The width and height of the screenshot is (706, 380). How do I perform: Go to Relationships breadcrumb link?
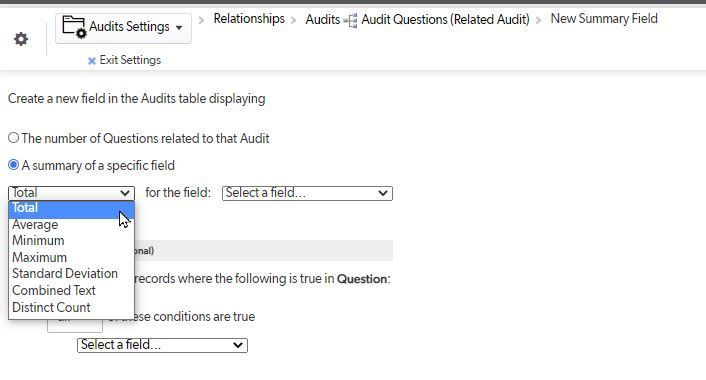[x=249, y=19]
